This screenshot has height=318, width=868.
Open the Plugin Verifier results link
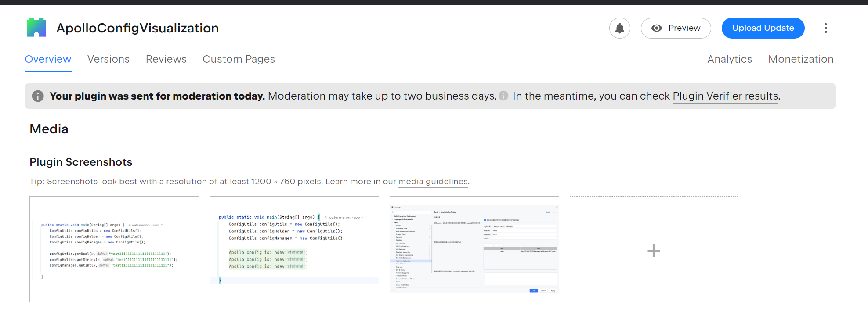(725, 96)
